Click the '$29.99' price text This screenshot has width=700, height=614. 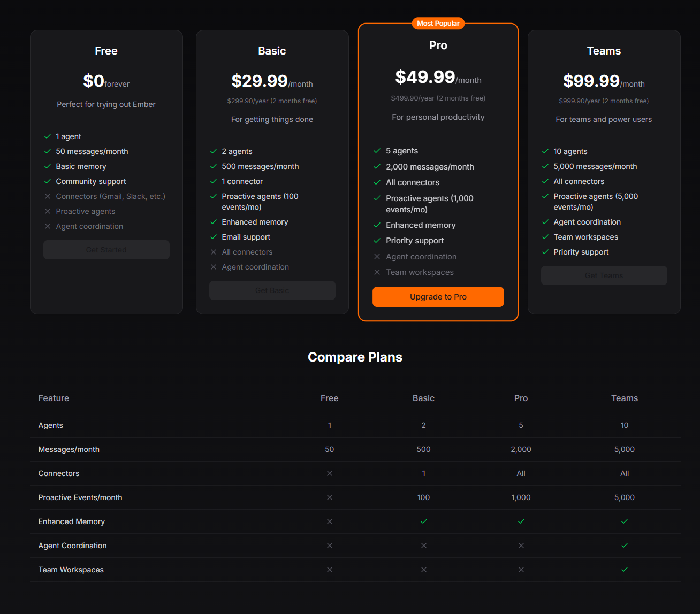260,81
